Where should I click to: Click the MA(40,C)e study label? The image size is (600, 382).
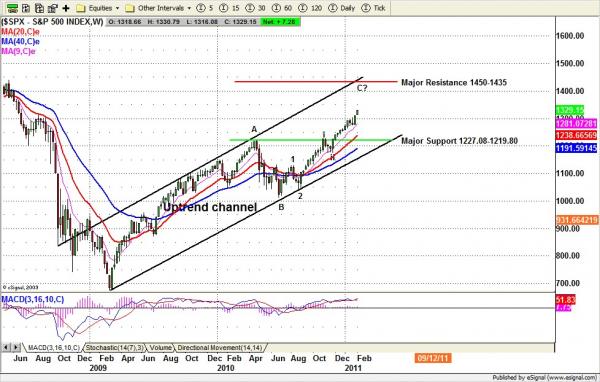coord(20,41)
